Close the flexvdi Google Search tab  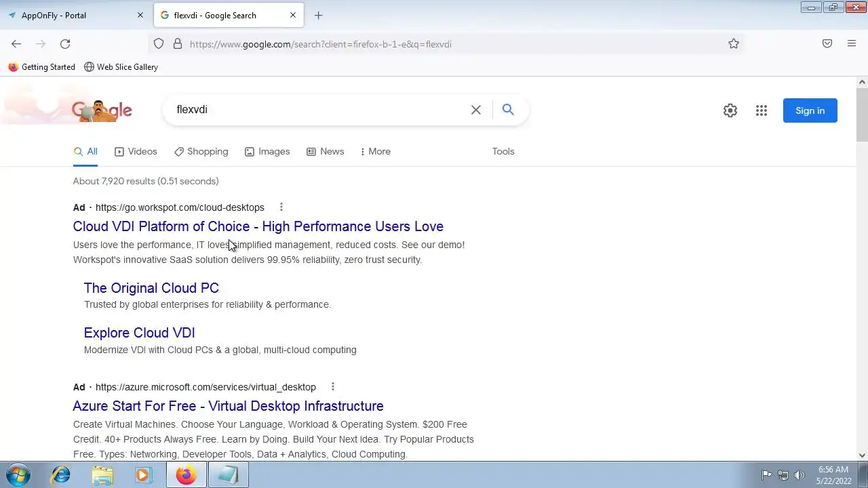(293, 15)
